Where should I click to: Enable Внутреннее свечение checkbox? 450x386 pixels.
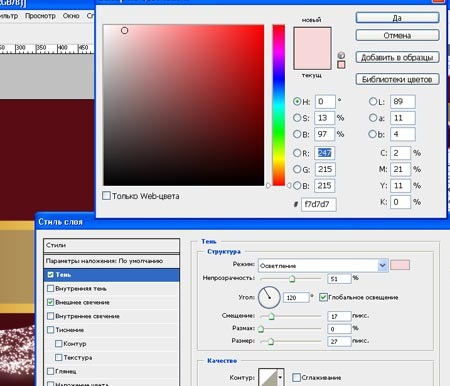pyautogui.click(x=50, y=316)
